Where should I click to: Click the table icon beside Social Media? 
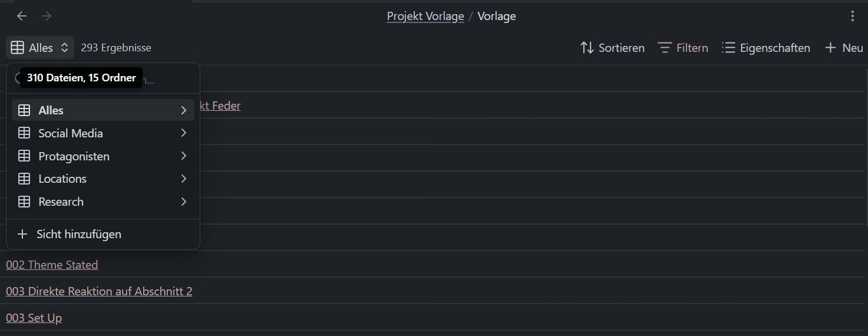click(x=24, y=133)
